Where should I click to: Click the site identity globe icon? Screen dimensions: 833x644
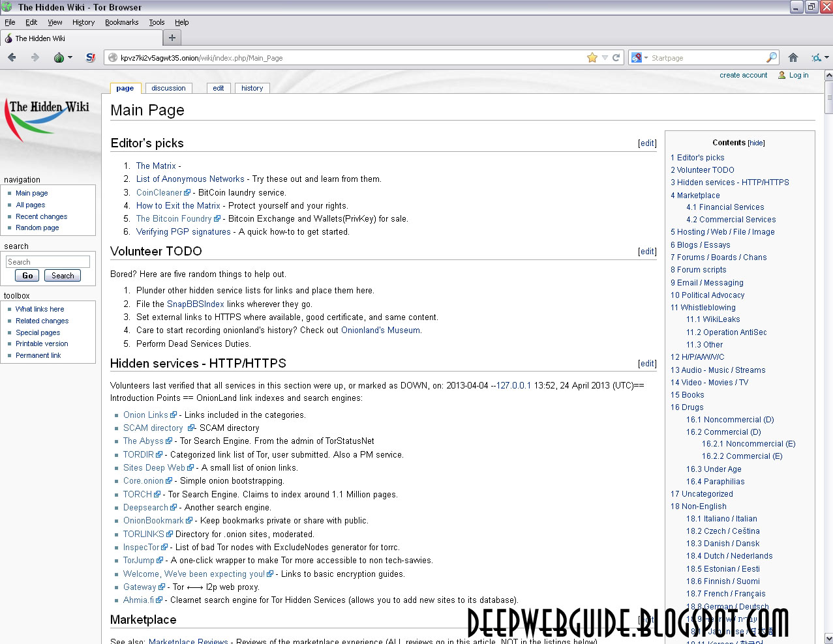112,57
